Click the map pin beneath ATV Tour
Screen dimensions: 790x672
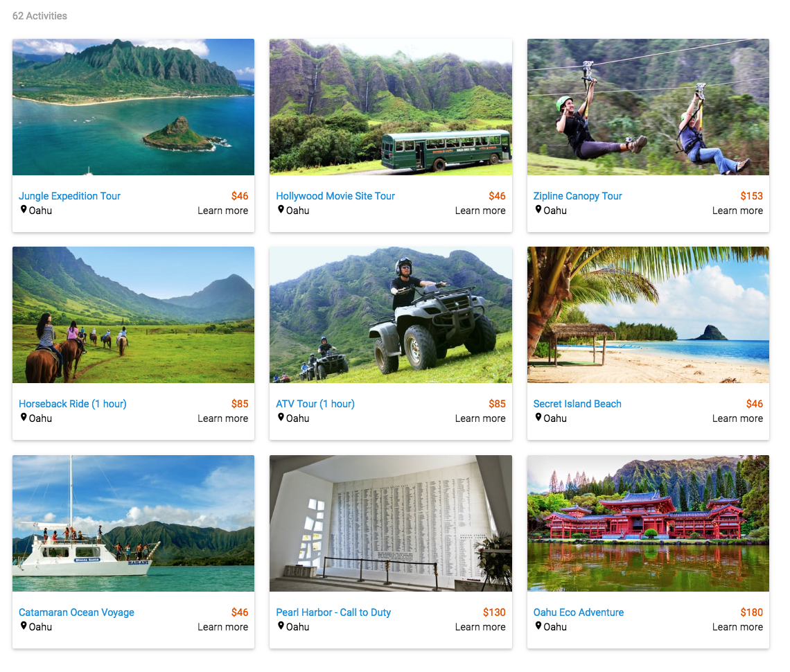tap(281, 418)
